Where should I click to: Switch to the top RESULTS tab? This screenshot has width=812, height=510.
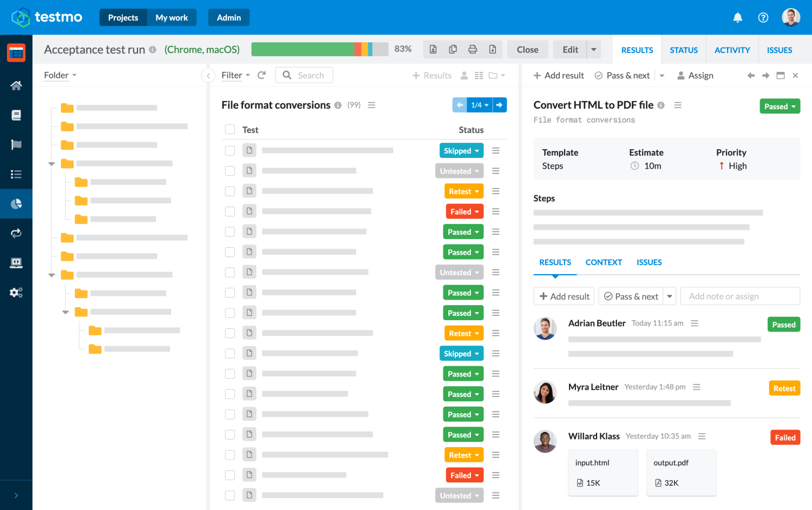pos(637,50)
